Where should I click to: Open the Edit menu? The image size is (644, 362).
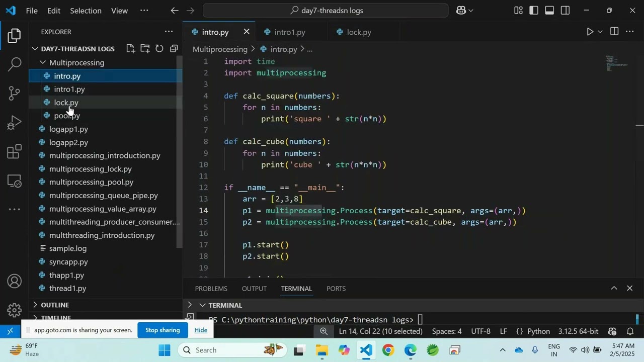54,11
